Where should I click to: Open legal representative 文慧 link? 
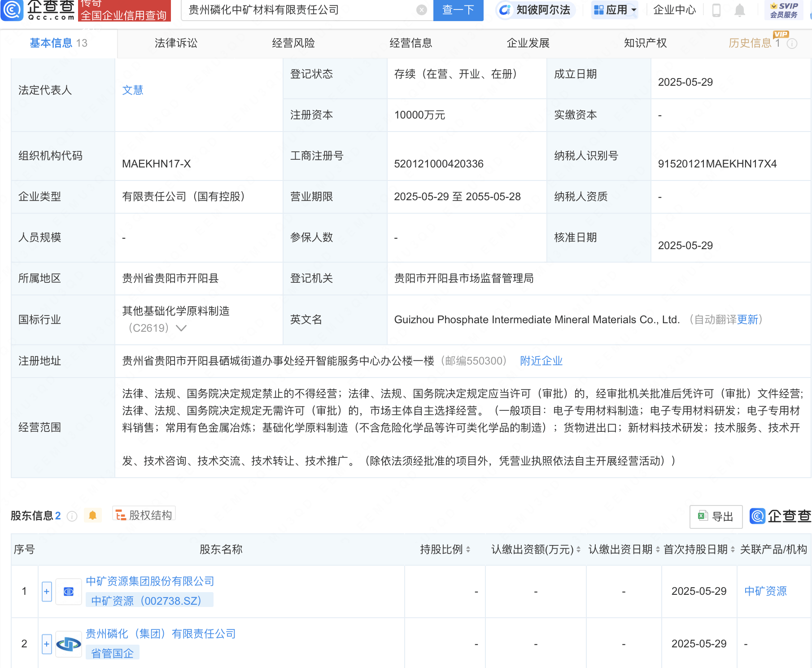pos(133,90)
